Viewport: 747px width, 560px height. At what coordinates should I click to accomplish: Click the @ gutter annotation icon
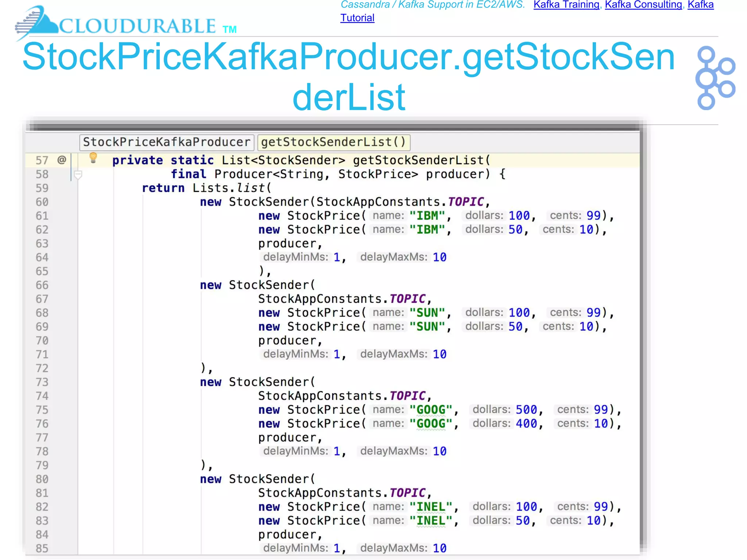(x=62, y=160)
